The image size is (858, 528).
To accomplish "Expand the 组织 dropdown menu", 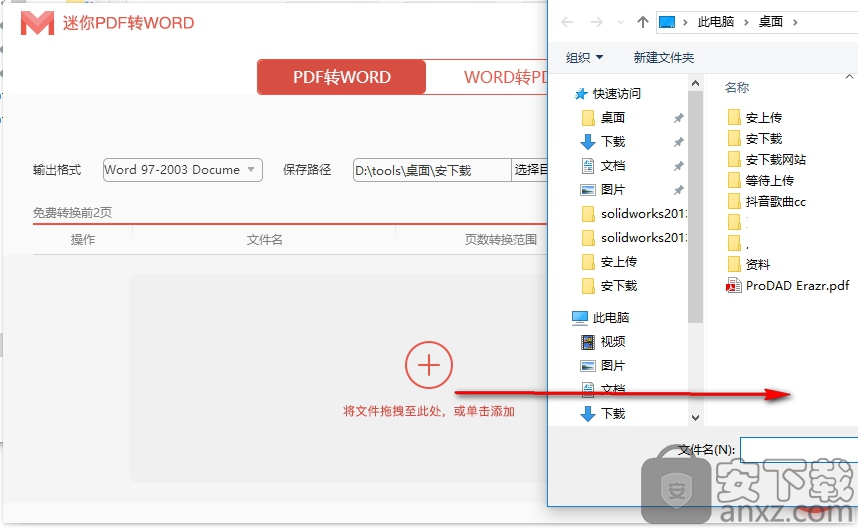I will 584,57.
